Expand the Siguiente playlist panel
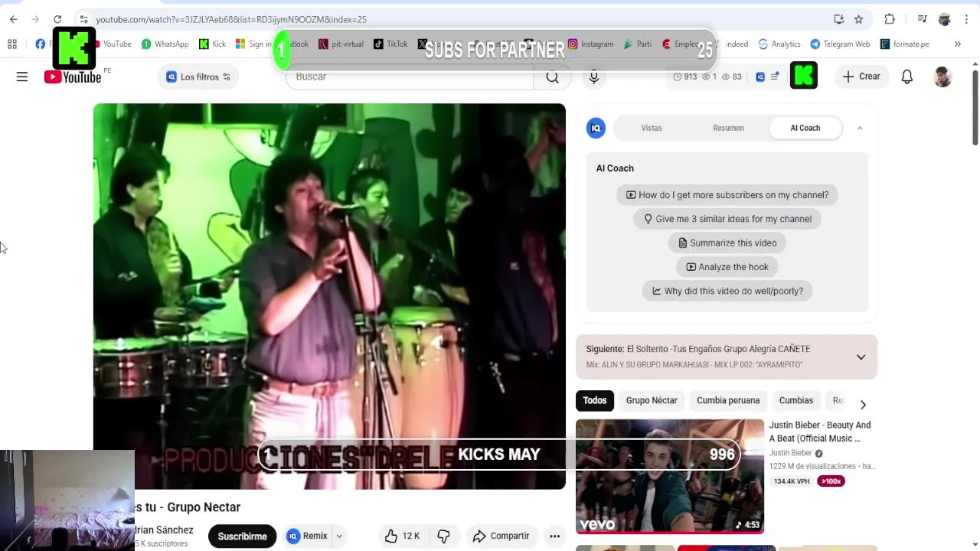Image resolution: width=980 pixels, height=551 pixels. coord(861,357)
